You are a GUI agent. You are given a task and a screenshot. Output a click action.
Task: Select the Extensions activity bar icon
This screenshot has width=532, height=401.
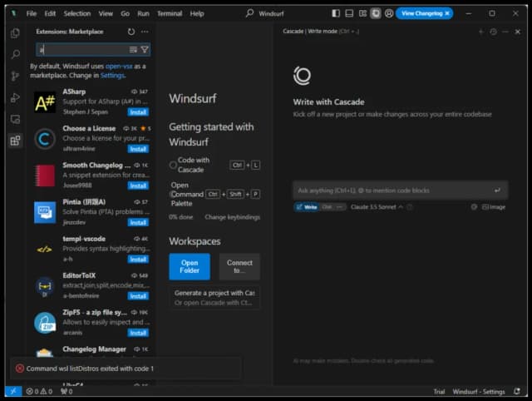click(15, 141)
